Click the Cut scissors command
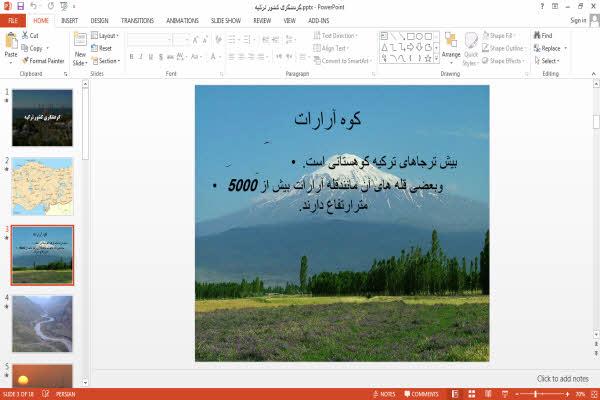Viewport: 600px width, 400px height. [30, 36]
